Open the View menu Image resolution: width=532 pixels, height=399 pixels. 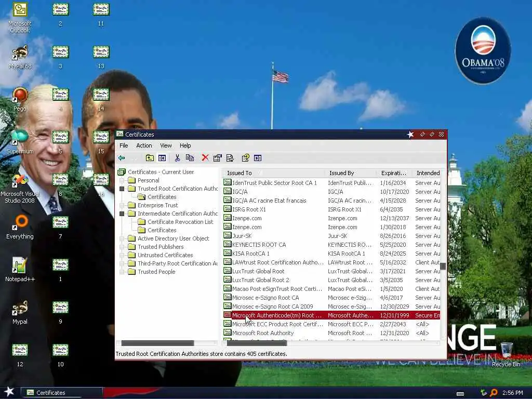[166, 145]
